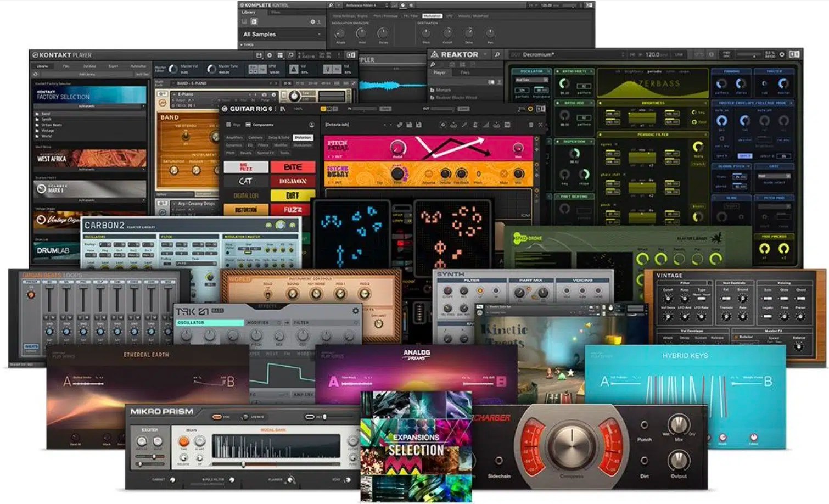Select the DIRT distortion component
Viewport: 829px width, 504px height.
point(293,195)
